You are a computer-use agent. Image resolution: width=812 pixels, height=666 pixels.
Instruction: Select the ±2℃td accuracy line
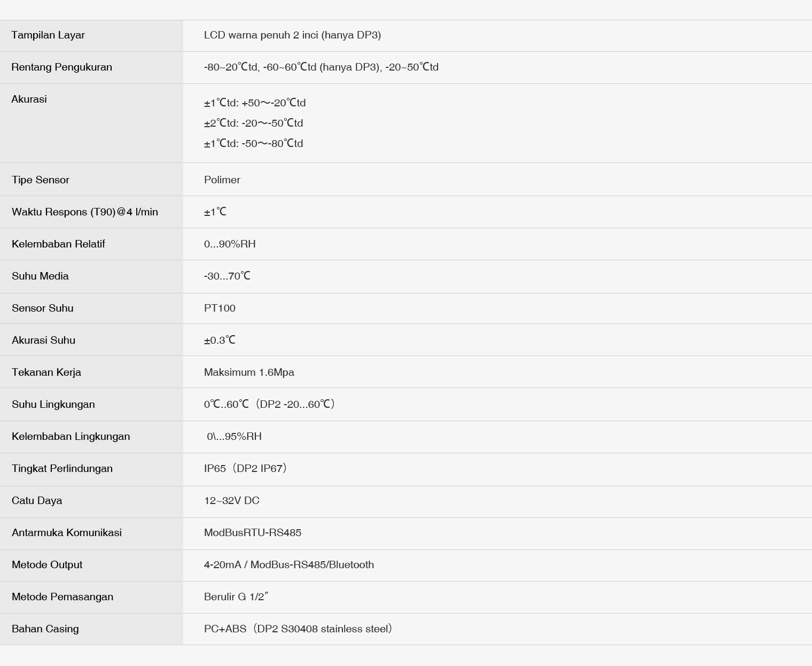tap(253, 123)
